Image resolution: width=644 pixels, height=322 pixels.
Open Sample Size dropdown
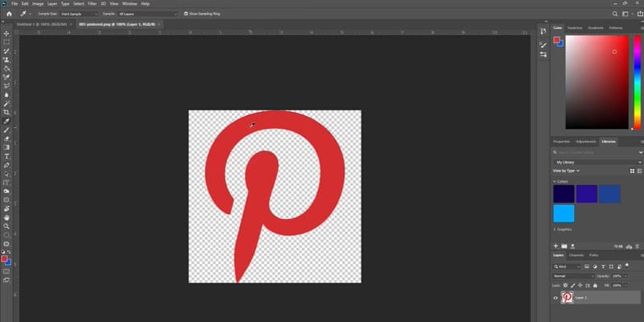point(80,14)
